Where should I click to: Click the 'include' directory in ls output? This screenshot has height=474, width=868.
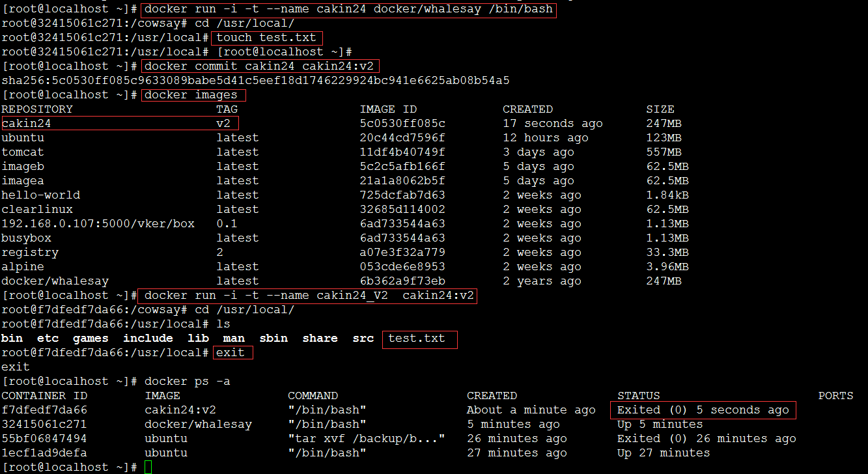[x=148, y=339]
